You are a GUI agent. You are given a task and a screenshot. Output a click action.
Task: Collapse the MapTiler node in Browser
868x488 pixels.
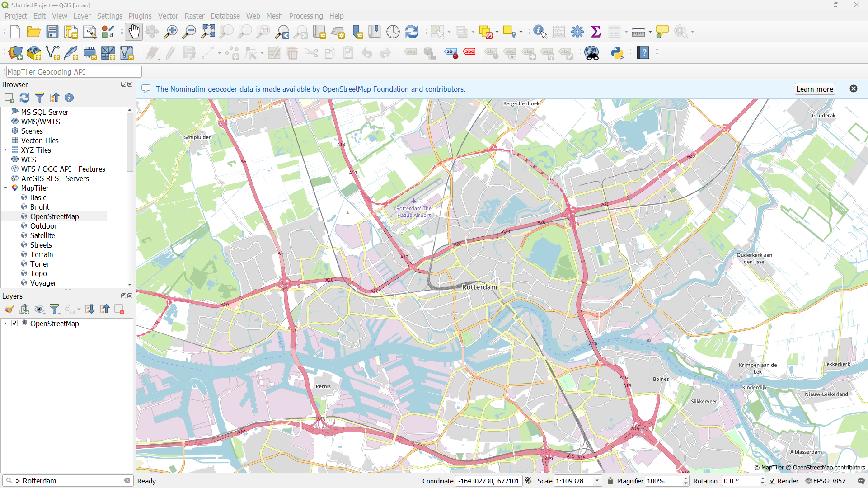coord(5,188)
